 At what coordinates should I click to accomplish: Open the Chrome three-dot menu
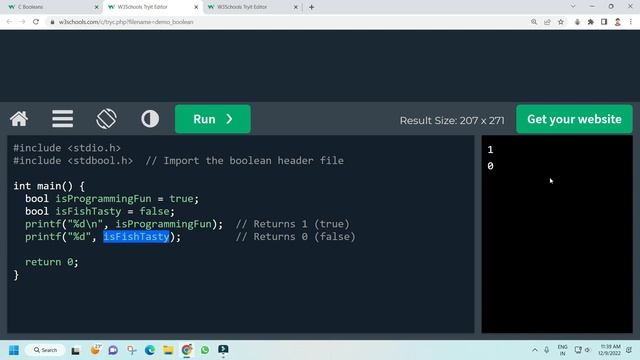point(631,22)
